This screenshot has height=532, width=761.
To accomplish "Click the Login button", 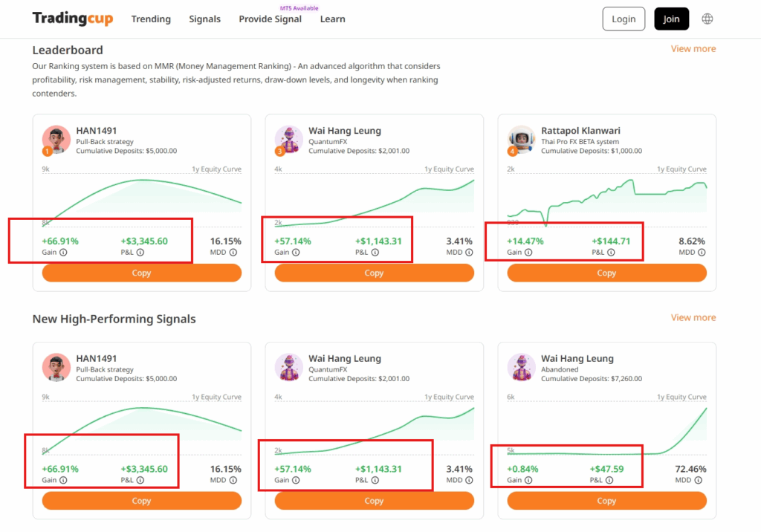I will (x=624, y=19).
